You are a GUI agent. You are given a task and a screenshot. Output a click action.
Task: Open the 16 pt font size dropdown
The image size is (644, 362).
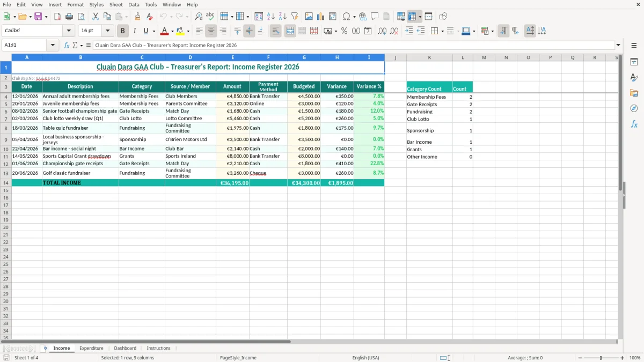107,31
